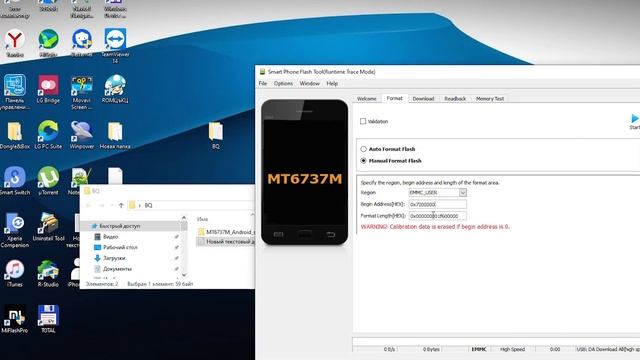Open the MiFlashPro desktop shortcut
The height and width of the screenshot is (360, 640).
[x=15, y=319]
